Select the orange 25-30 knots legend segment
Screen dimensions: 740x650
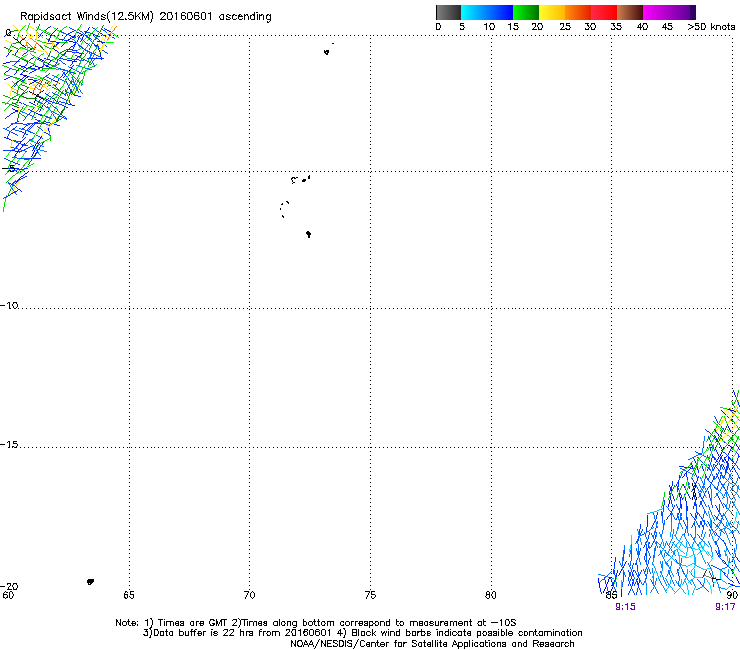point(578,12)
